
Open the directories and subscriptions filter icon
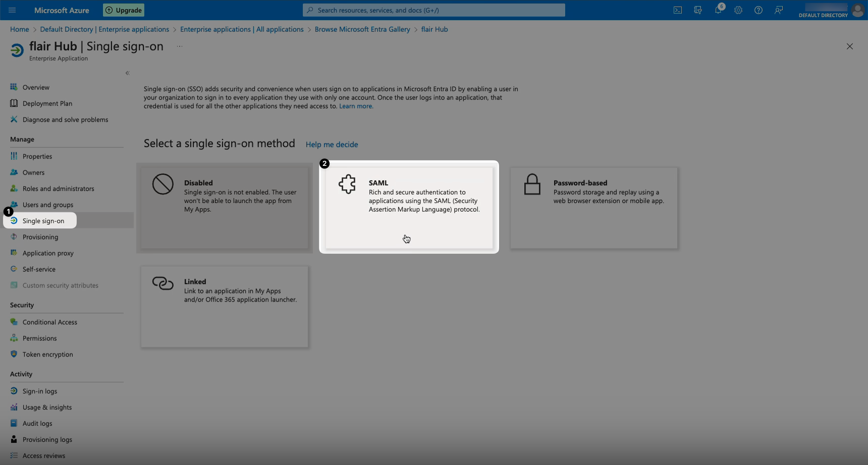[698, 10]
